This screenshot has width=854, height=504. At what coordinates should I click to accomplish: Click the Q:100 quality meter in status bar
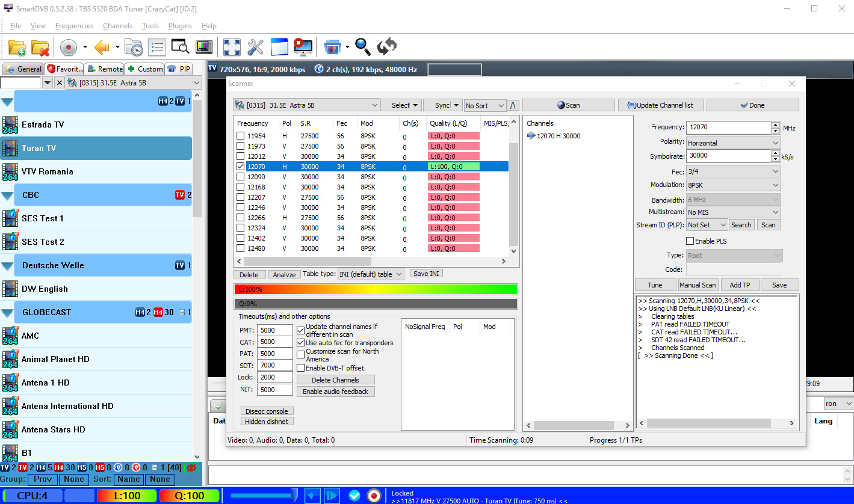(x=189, y=496)
